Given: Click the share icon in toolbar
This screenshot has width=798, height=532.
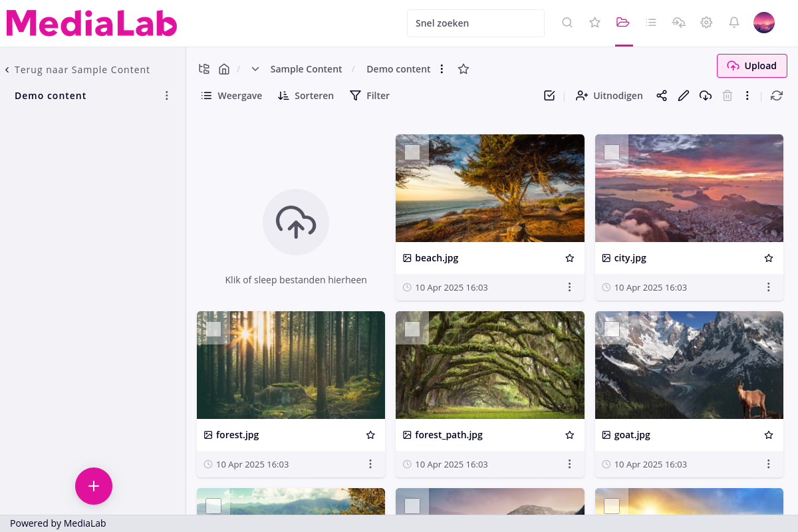Looking at the screenshot, I should (662, 96).
